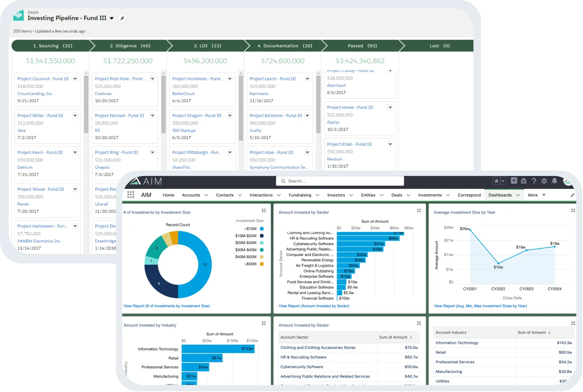Image resolution: width=583 pixels, height=392 pixels.
Task: Expand the Investments by Investment Size chart
Action: click(x=264, y=211)
